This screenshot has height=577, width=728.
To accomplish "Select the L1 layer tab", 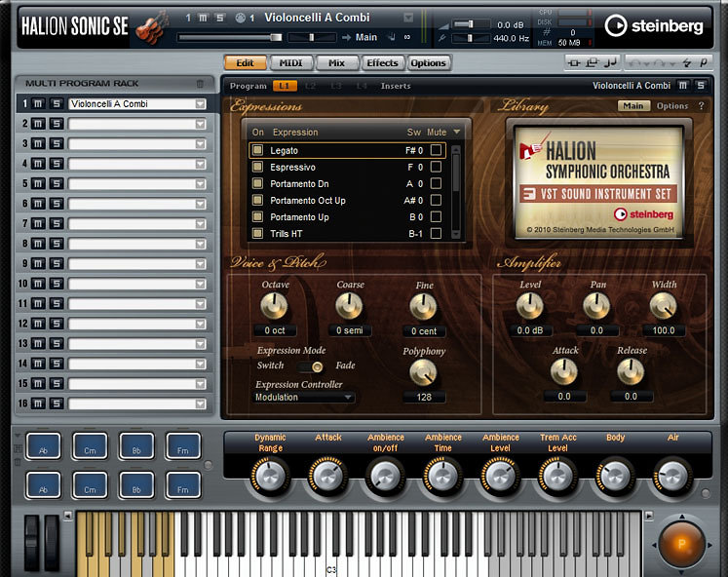I will (x=285, y=86).
